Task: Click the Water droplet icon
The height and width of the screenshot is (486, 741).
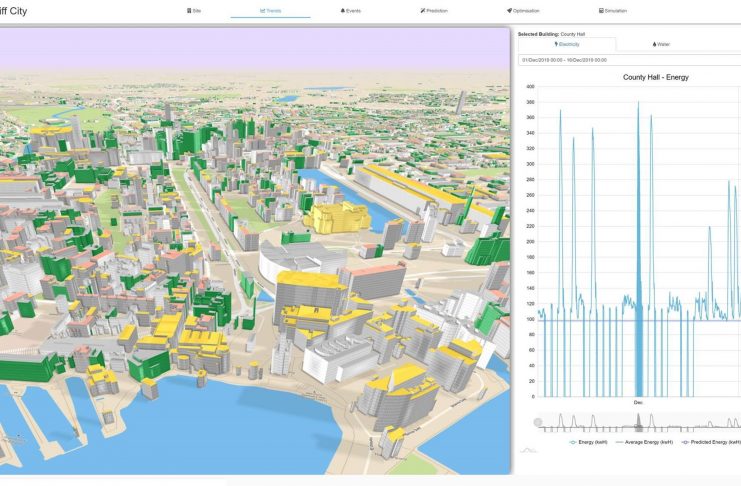Action: tap(654, 44)
